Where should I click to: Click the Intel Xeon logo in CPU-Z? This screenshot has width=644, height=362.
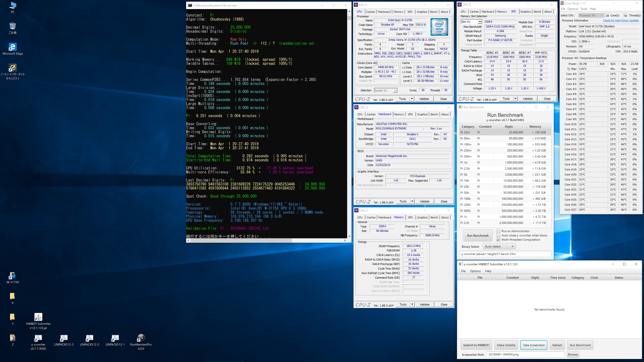coord(439,27)
